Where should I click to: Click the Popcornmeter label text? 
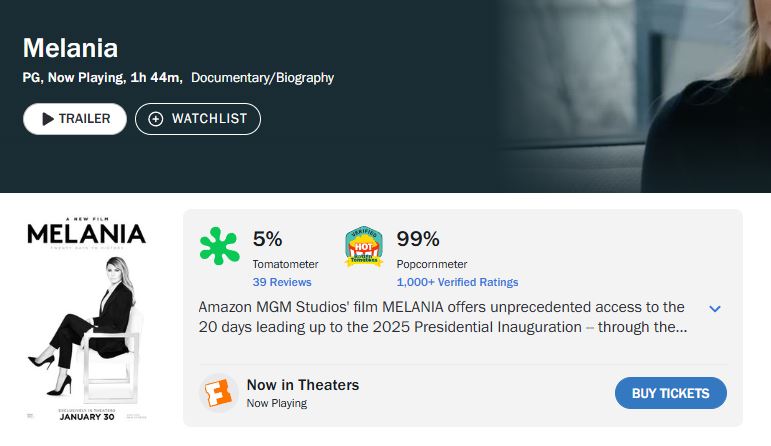pos(432,264)
